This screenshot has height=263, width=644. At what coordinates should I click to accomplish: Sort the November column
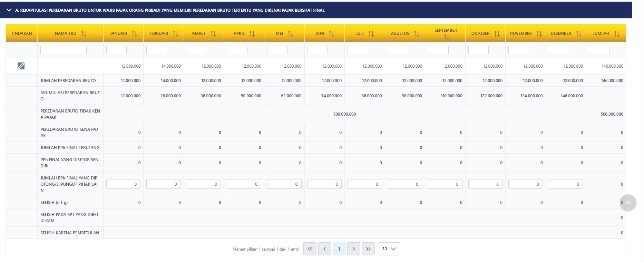pos(539,33)
